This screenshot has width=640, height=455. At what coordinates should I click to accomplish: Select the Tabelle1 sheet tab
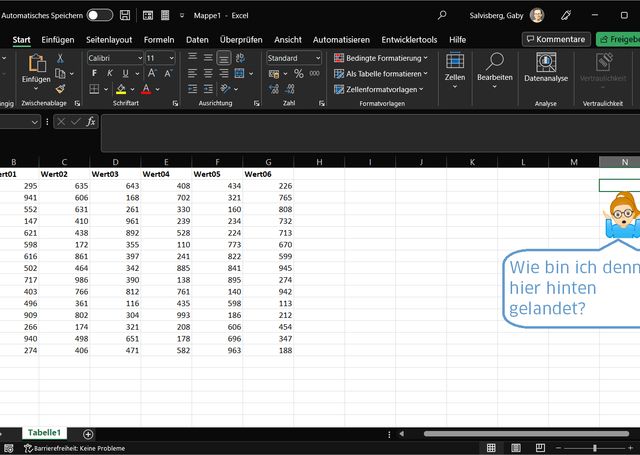coord(45,433)
